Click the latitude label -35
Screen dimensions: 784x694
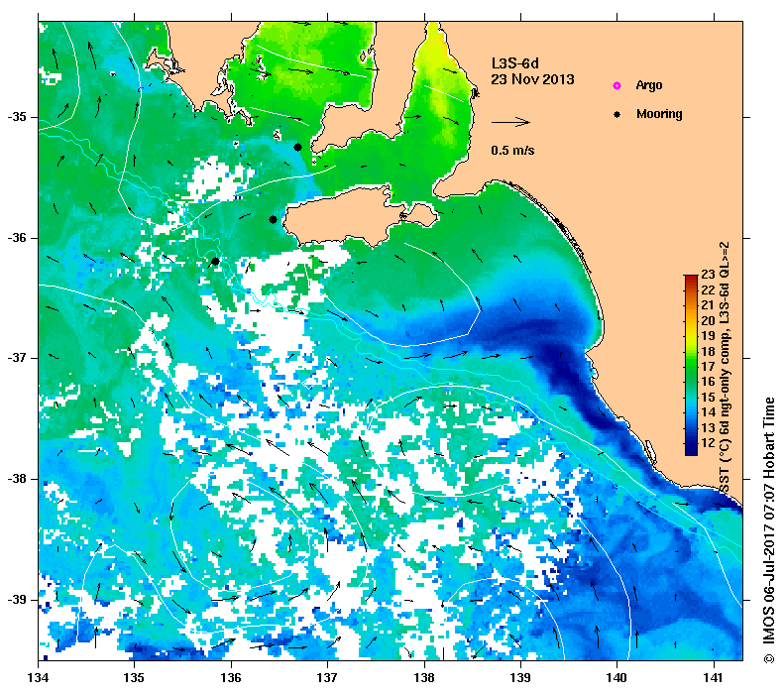coord(16,118)
